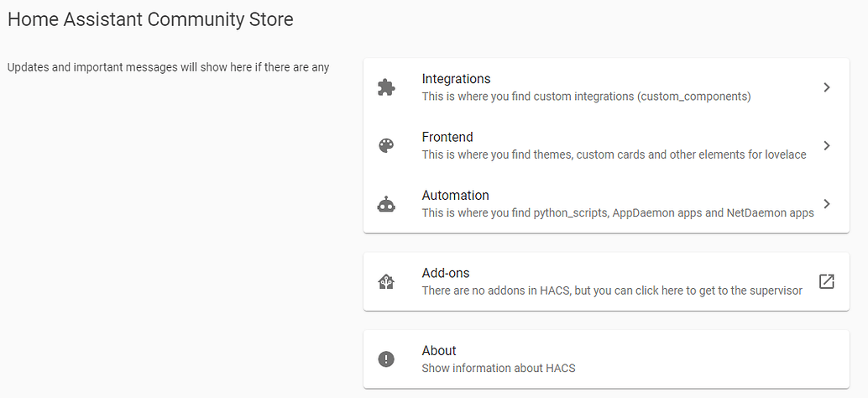The image size is (868, 398).
Task: Select the Frontend section title
Action: [x=447, y=137]
